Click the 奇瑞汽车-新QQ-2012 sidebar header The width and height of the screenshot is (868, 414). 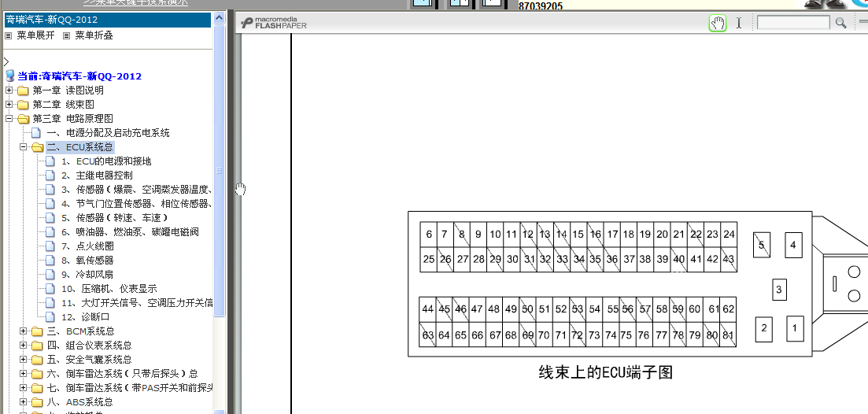108,20
